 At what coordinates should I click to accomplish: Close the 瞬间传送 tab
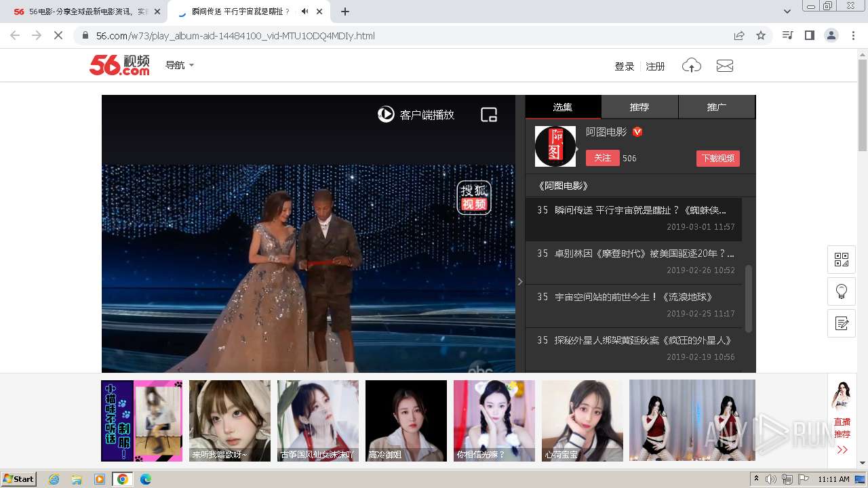[x=319, y=12]
